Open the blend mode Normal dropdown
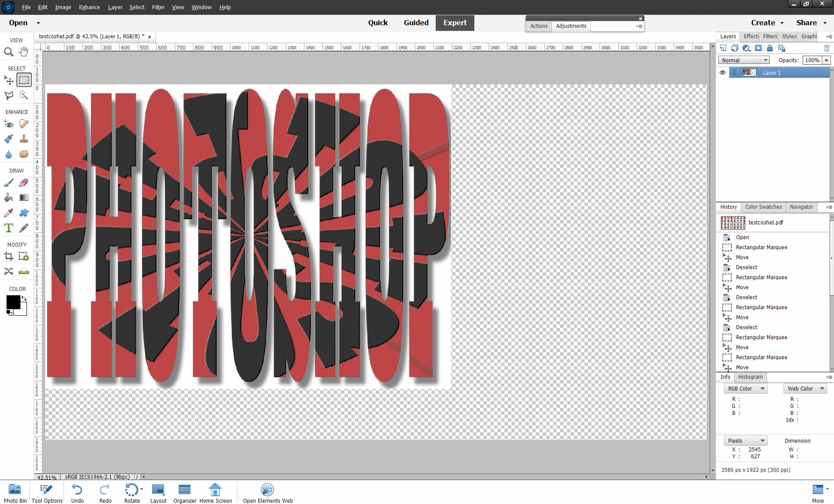 744,60
